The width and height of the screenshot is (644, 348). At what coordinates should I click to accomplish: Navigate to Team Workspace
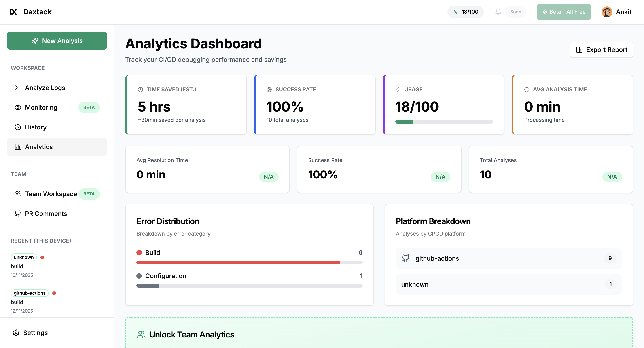pos(51,194)
